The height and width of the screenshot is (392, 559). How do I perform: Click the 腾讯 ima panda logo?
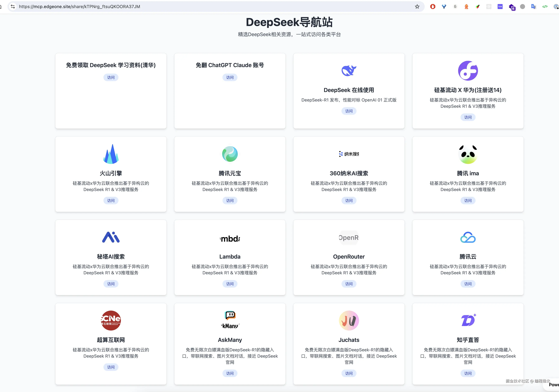coord(468,154)
